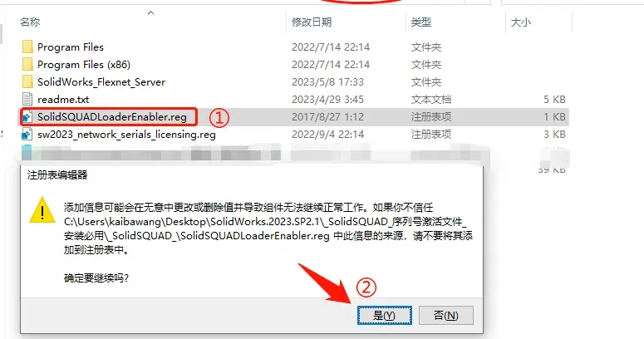Click 否(N) to cancel registry import

point(446,315)
